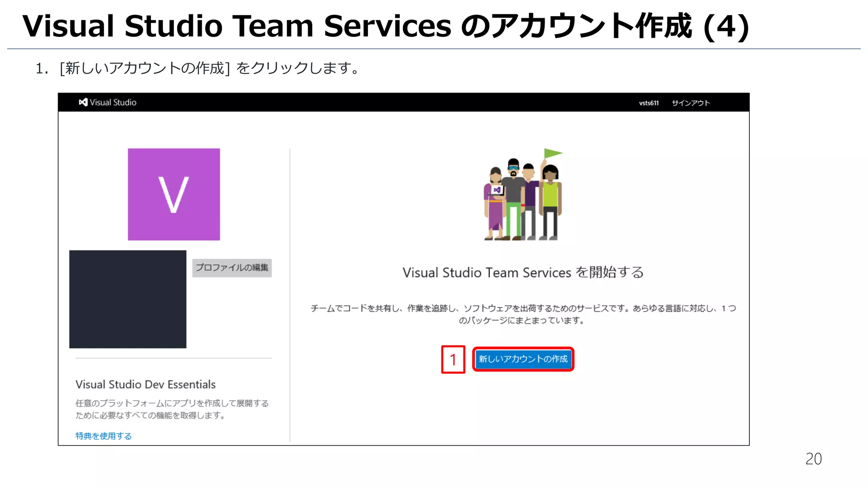Click the Visual Studio logo icon
The width and height of the screenshot is (868, 488).
83,102
